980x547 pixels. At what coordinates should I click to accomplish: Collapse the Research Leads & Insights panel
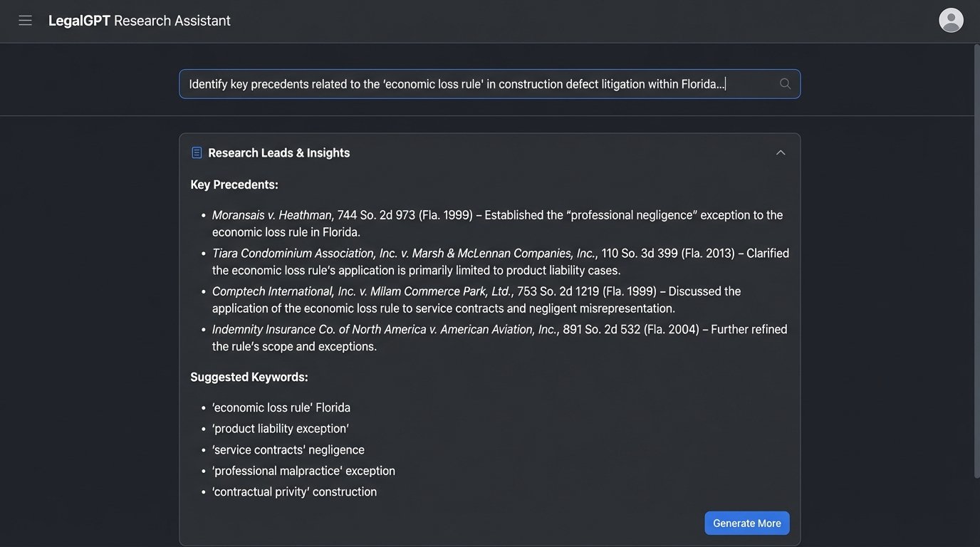click(x=779, y=151)
